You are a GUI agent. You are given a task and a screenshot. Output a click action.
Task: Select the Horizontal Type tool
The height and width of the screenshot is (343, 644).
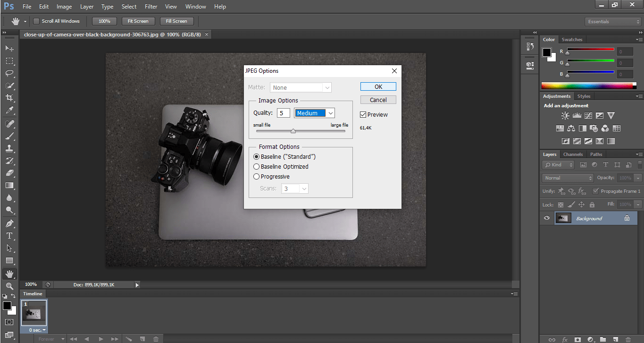[x=9, y=235]
